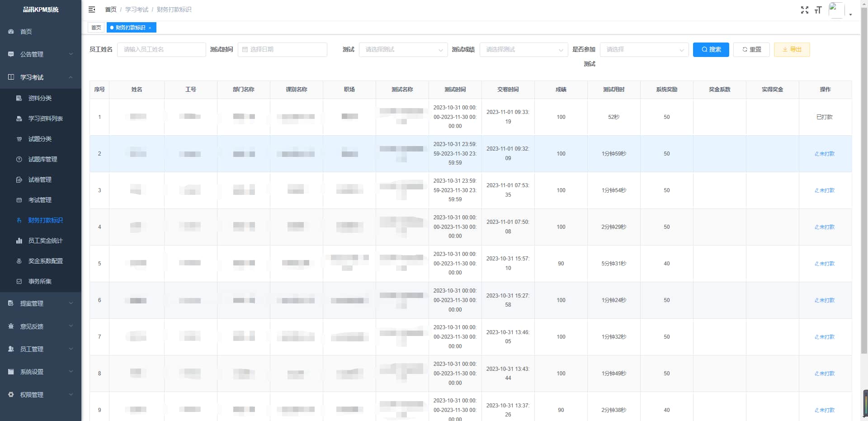
Task: Open the user avatar menu
Action: click(x=836, y=10)
